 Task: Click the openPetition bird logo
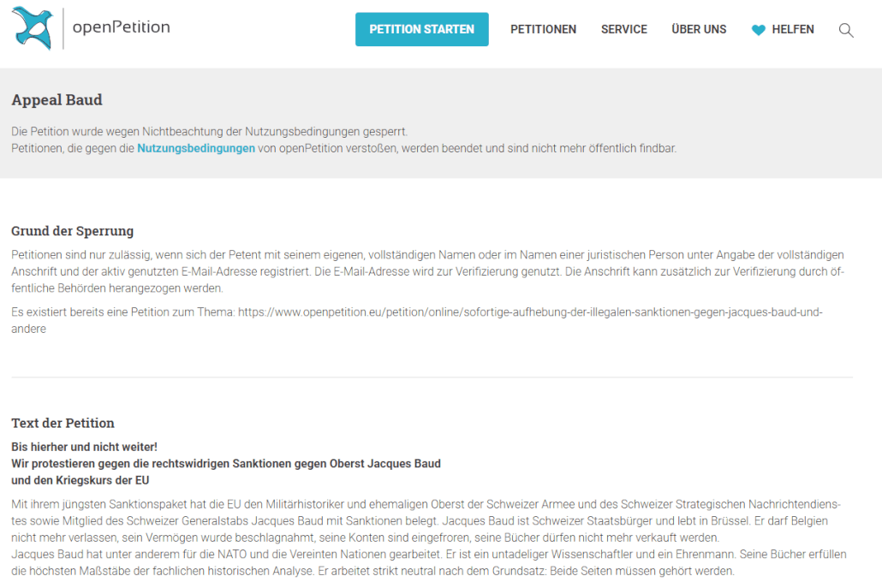(x=33, y=28)
